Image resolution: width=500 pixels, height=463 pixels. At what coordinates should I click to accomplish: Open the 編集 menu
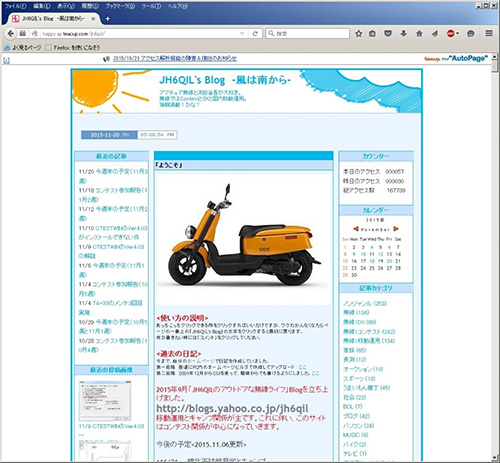click(42, 6)
